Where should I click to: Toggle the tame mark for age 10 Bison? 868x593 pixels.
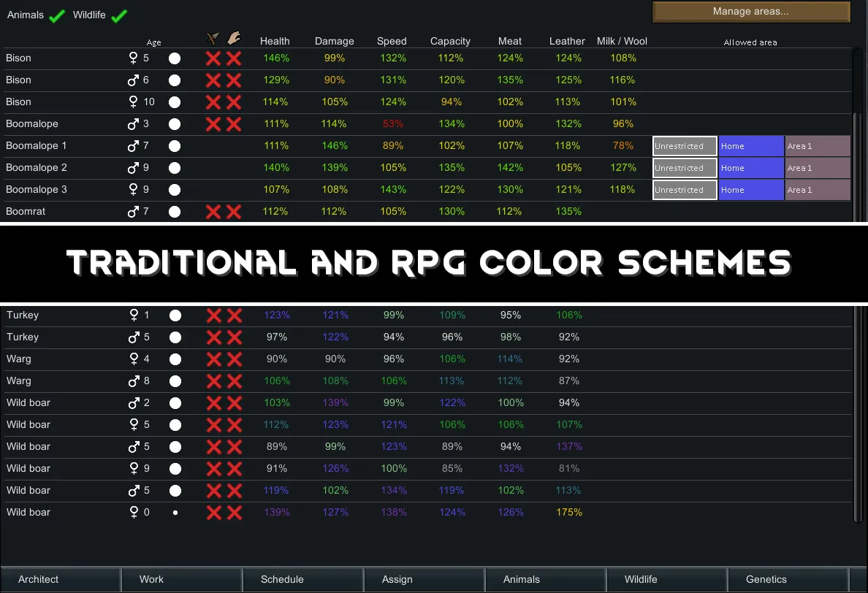234,102
